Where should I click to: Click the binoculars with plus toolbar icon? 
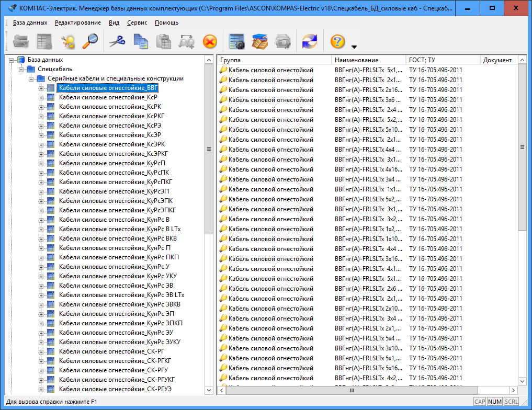click(187, 41)
